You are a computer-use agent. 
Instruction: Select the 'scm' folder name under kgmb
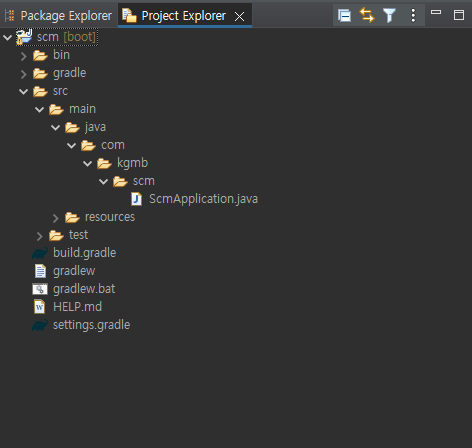click(x=144, y=181)
